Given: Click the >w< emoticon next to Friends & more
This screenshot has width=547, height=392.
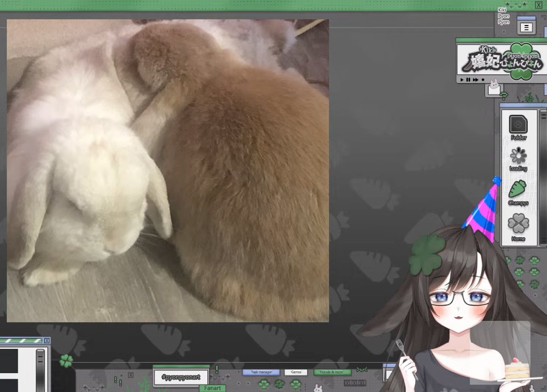Looking at the screenshot, I should pos(362,370).
